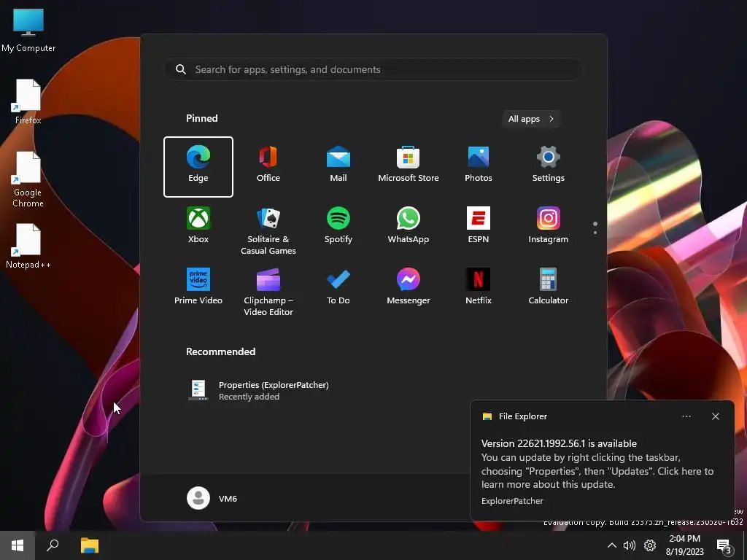Click the gear icon in system tray
This screenshot has width=747, height=560.
click(650, 545)
